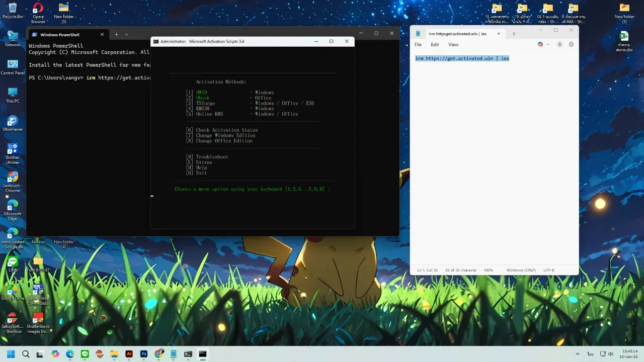
Task: Close the unsaved Notepad tab dot
Action: point(499,34)
